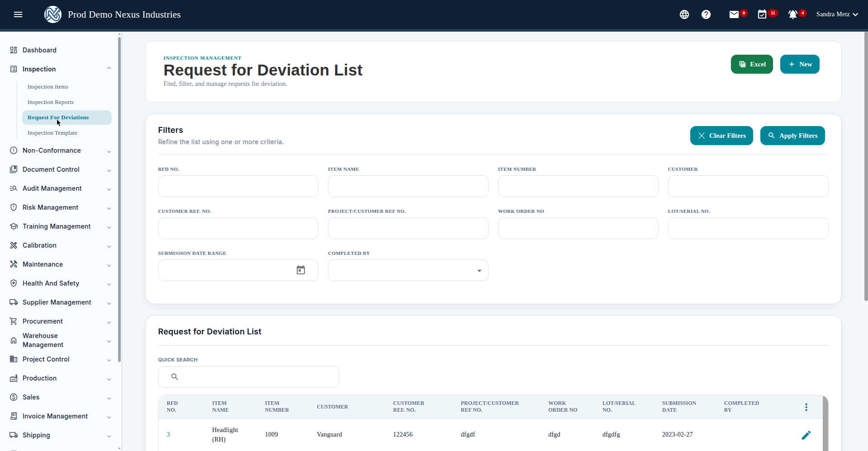Expand the Non-Conformance menu

109,151
